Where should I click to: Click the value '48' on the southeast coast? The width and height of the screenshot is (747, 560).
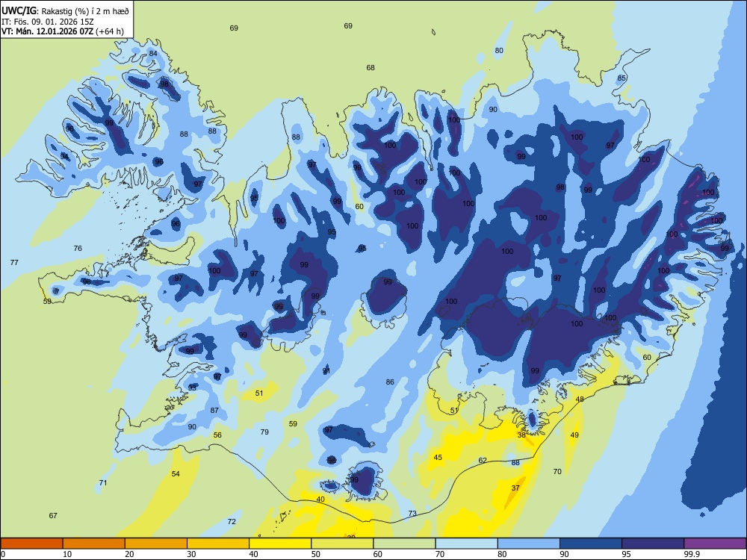click(580, 399)
